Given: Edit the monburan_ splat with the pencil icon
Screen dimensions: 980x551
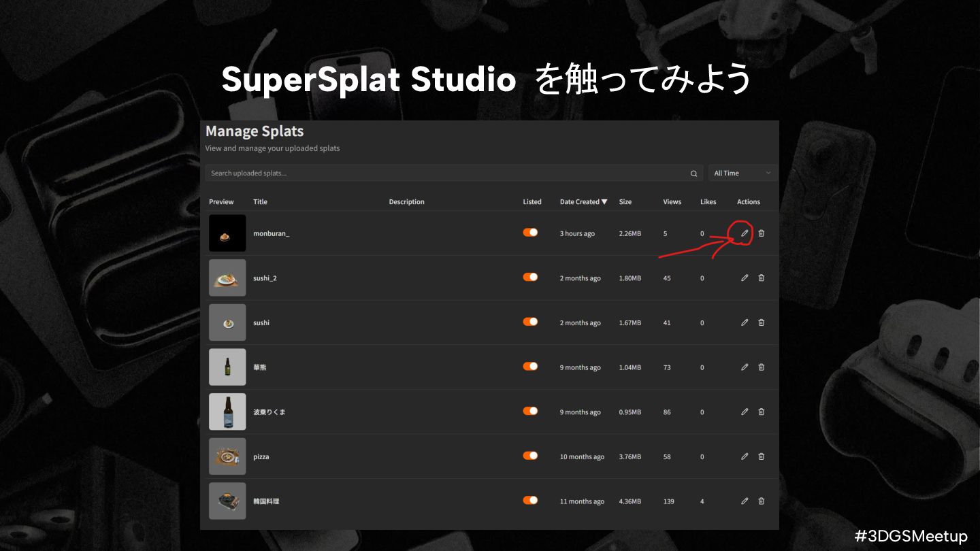Looking at the screenshot, I should click(745, 233).
